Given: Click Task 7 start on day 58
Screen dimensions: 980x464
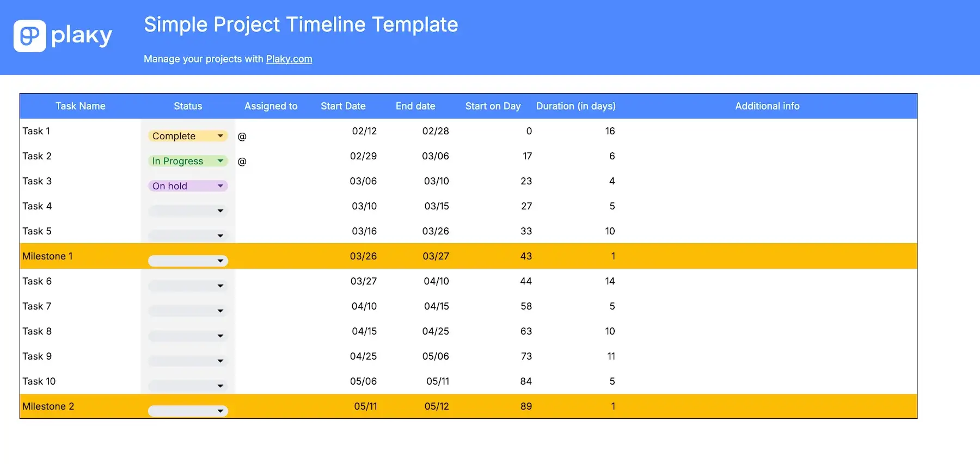Looking at the screenshot, I should [x=526, y=306].
